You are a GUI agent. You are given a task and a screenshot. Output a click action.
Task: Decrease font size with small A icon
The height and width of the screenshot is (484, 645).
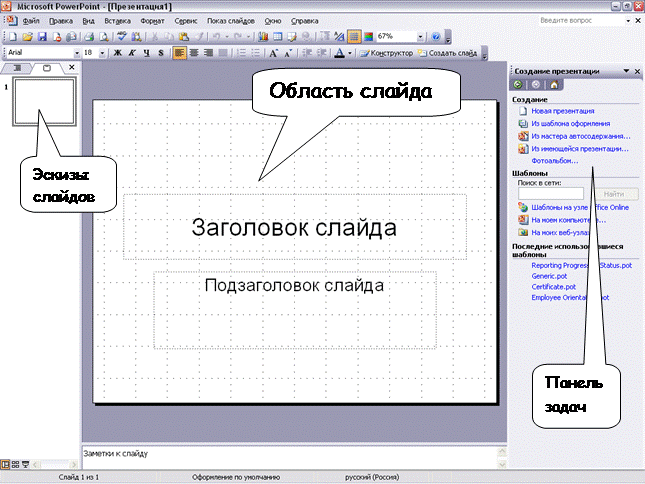pyautogui.click(x=288, y=53)
